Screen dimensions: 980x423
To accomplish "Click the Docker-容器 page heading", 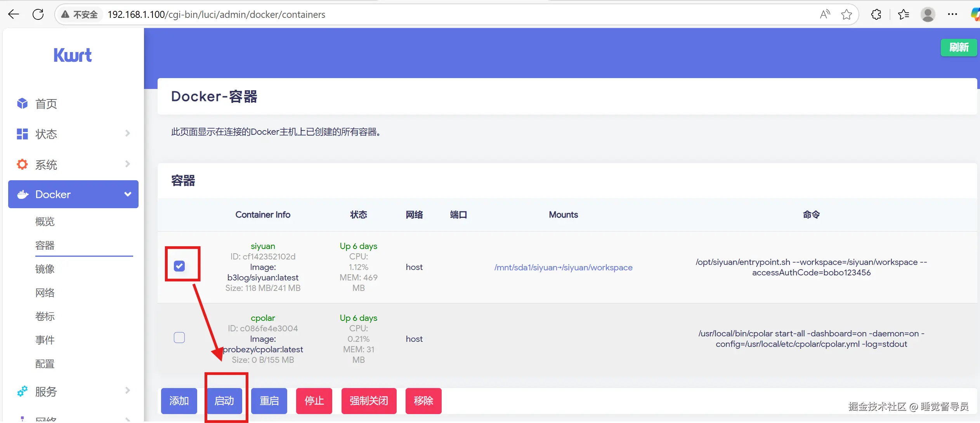I will tap(214, 96).
